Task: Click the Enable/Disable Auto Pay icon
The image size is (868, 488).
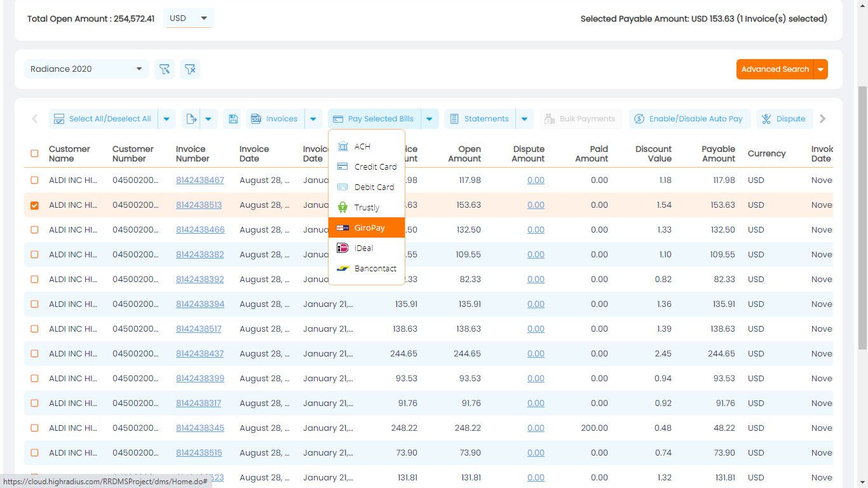Action: coord(638,118)
